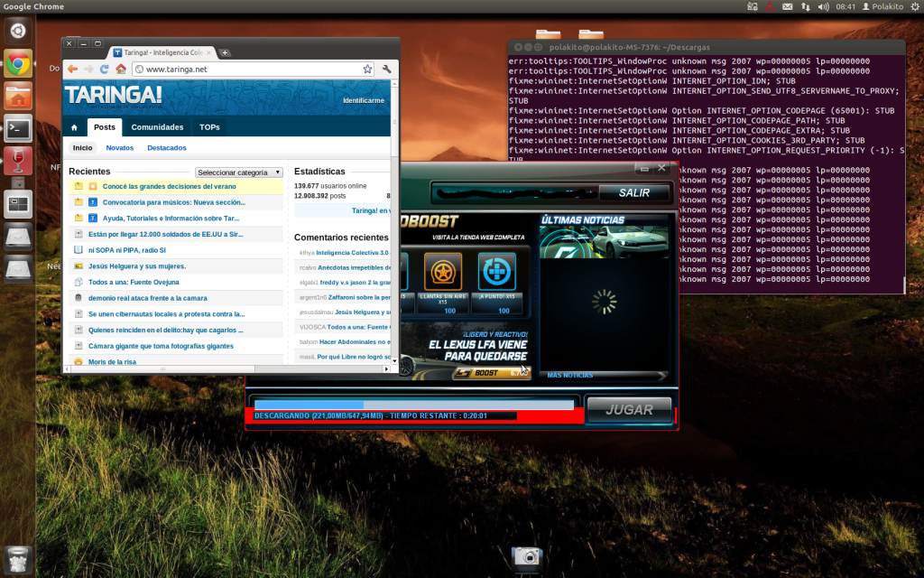The width and height of the screenshot is (924, 578).
Task: Open 'Anécdotas irrepetibles' recent comment link
Action: coord(354,267)
